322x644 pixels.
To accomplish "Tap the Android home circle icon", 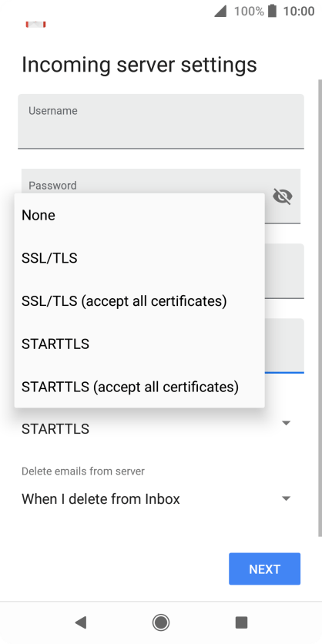I will tap(161, 622).
